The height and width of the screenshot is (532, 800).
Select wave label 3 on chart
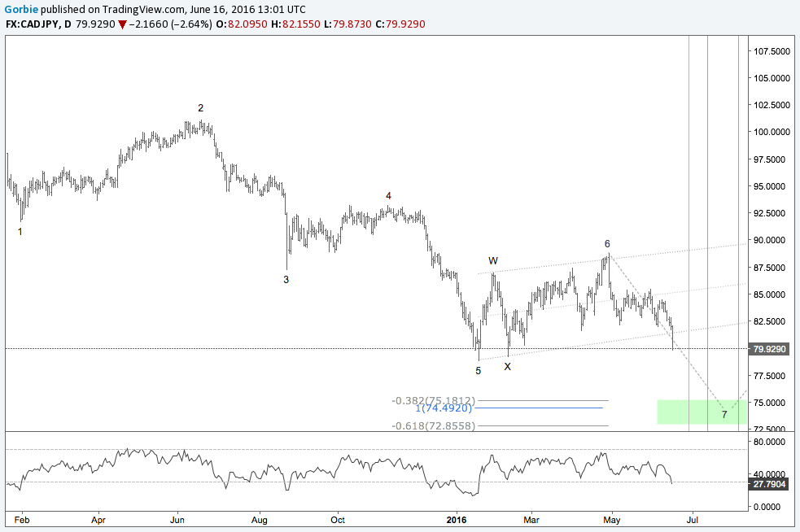[286, 280]
